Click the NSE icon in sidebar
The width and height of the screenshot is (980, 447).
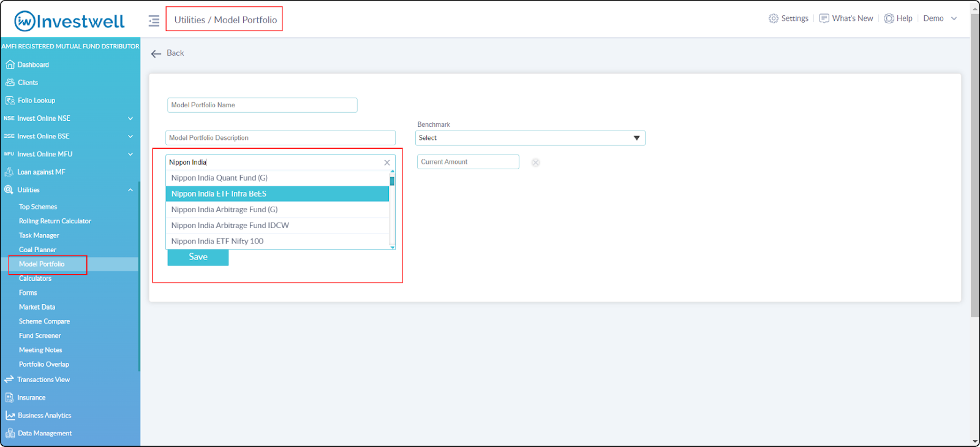click(x=9, y=118)
